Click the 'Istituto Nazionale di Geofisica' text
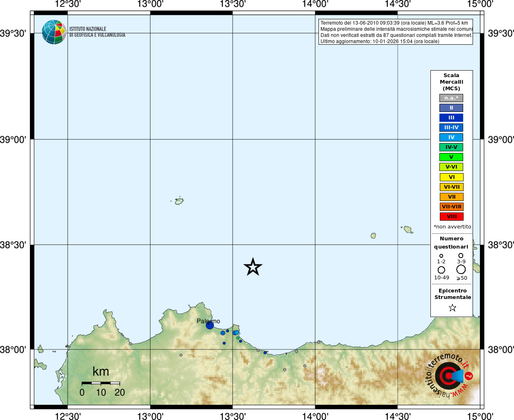 [97, 32]
